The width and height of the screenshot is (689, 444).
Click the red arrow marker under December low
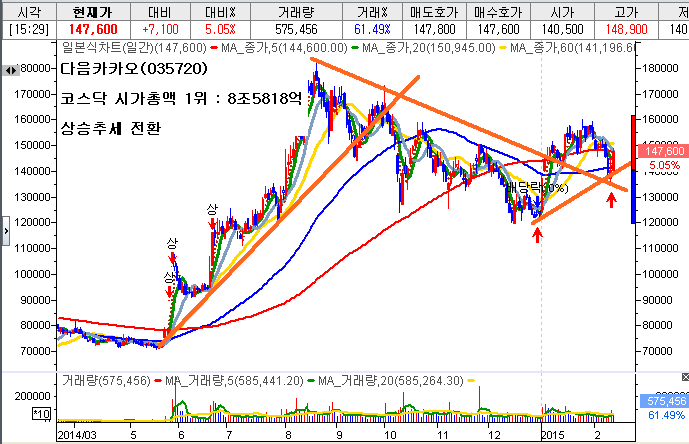[x=538, y=234]
